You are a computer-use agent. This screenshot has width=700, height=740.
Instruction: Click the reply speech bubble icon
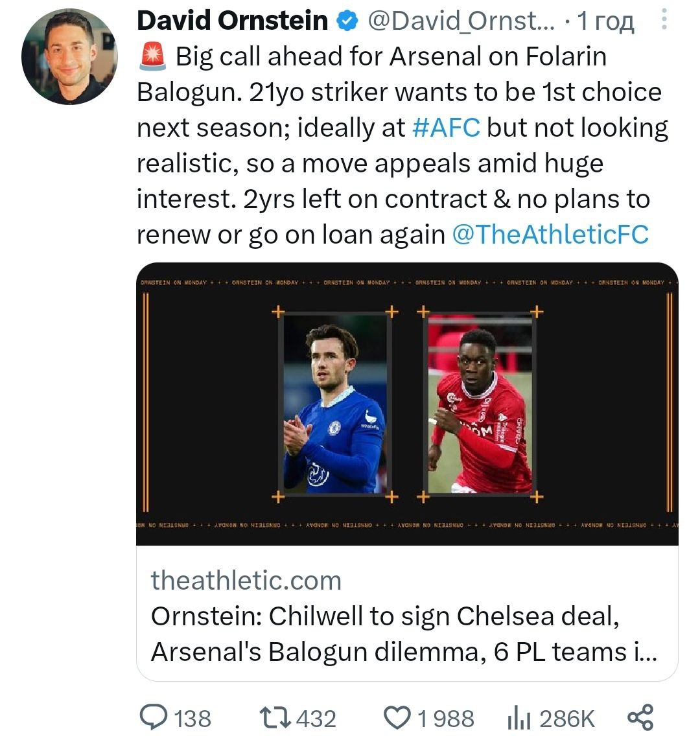155,717
